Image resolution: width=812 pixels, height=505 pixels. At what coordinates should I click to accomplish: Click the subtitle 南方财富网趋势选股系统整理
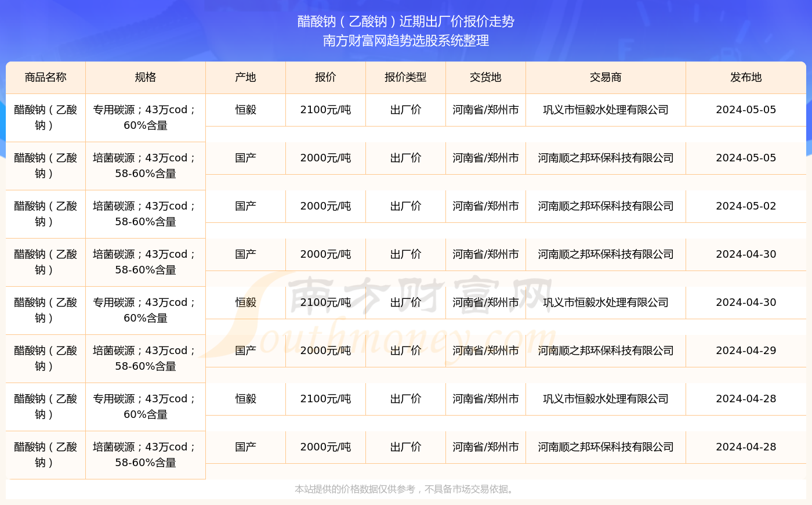[x=406, y=41]
